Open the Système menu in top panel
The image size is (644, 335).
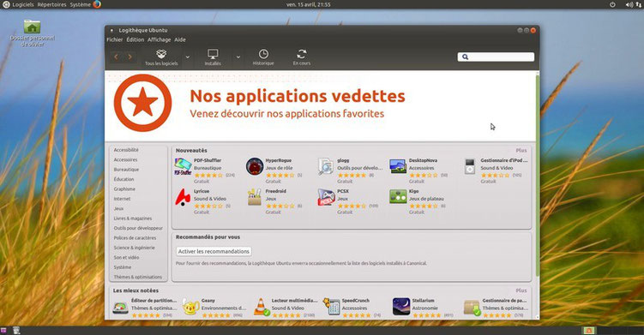[80, 4]
